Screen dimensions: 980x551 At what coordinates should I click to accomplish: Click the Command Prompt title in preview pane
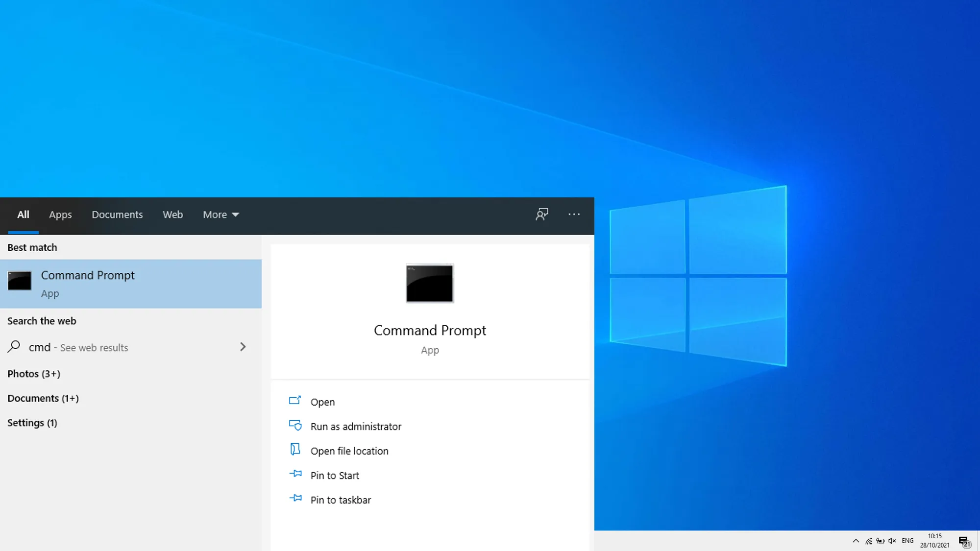pyautogui.click(x=430, y=331)
